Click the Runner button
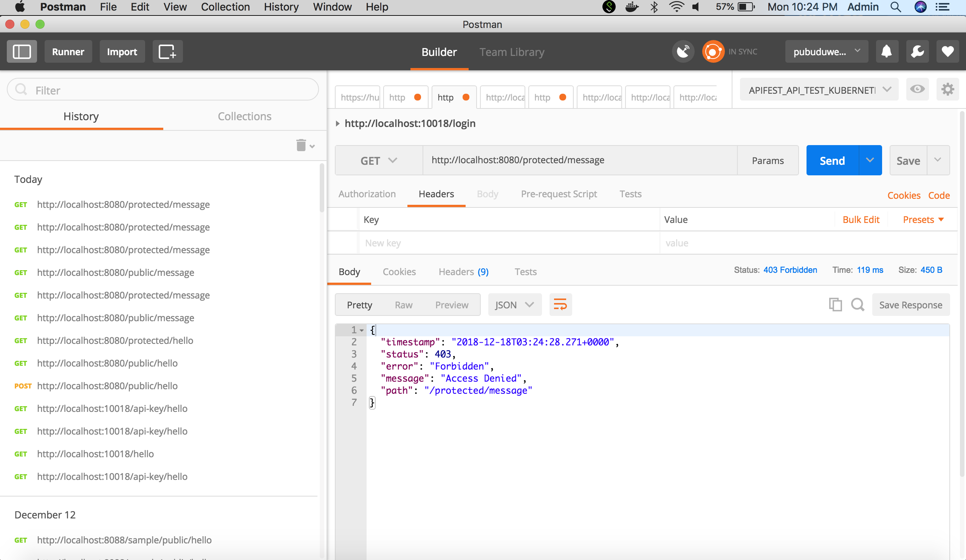The height and width of the screenshot is (560, 966). coord(68,51)
